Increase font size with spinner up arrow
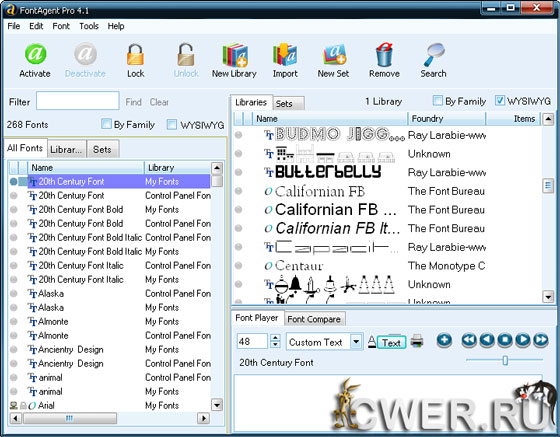The width and height of the screenshot is (560, 437). 275,337
